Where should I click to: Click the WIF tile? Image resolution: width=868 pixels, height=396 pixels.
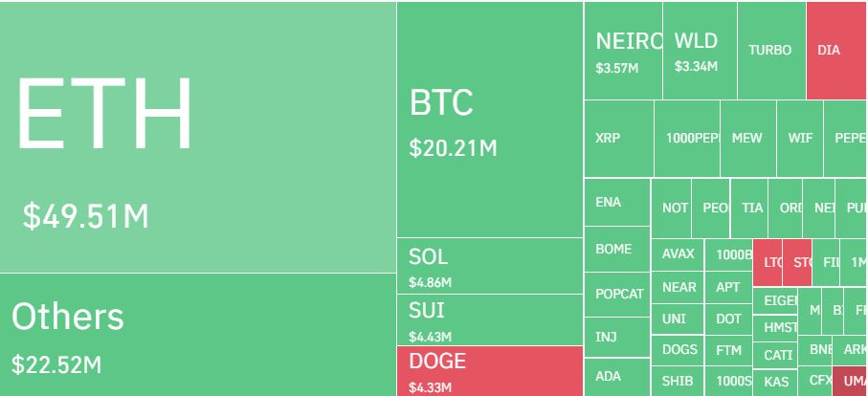[x=800, y=139]
